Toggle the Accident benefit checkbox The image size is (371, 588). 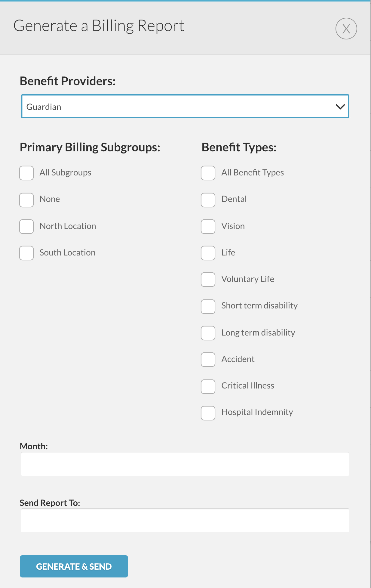[x=208, y=360]
